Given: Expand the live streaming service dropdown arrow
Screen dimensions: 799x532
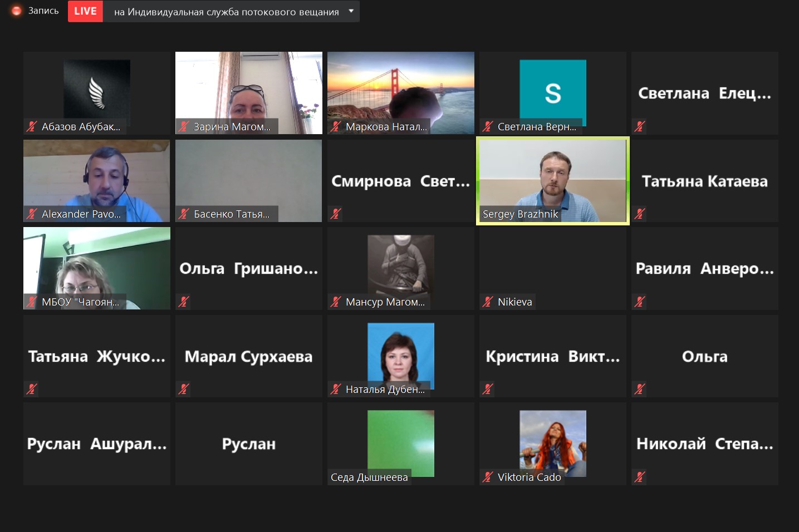Looking at the screenshot, I should tap(351, 11).
